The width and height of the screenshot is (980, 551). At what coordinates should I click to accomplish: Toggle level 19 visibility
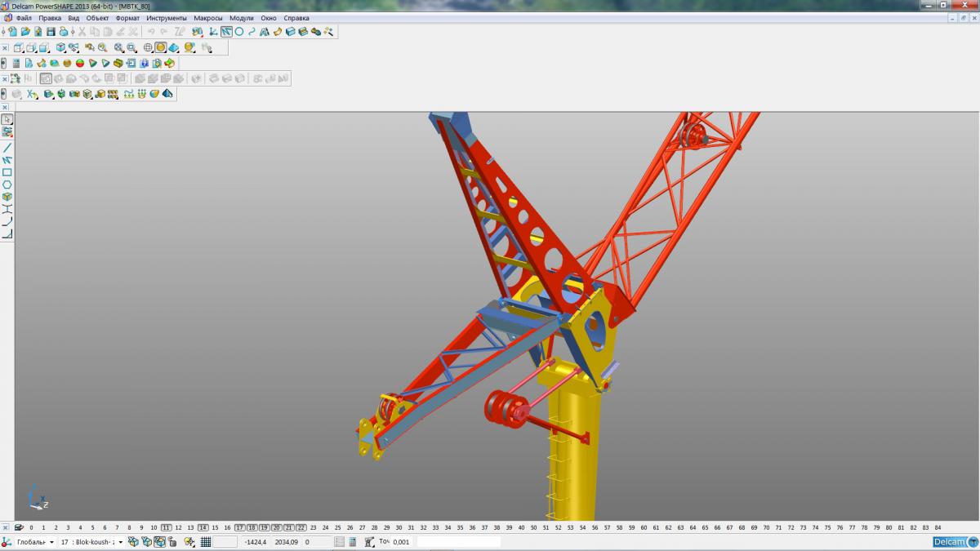[x=265, y=527]
